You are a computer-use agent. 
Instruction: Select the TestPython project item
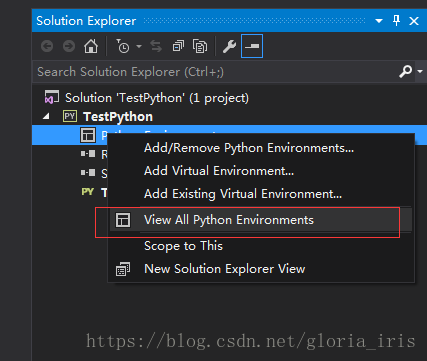(118, 117)
